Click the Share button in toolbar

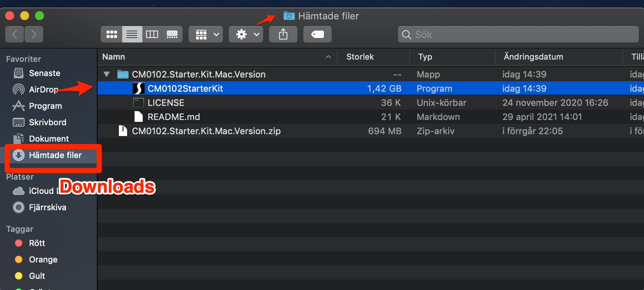pyautogui.click(x=283, y=34)
